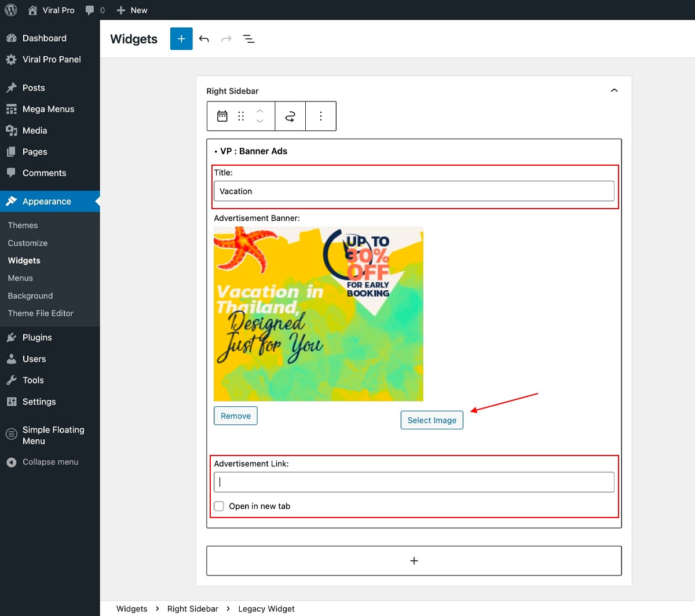Click the Advertisement Link input field
695x616 pixels.
[x=414, y=482]
